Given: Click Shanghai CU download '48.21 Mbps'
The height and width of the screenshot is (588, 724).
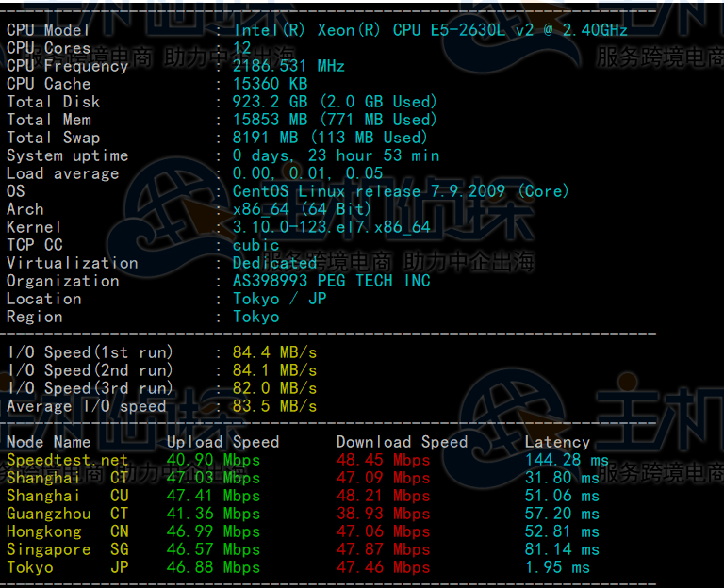Looking at the screenshot, I should click(x=384, y=497).
